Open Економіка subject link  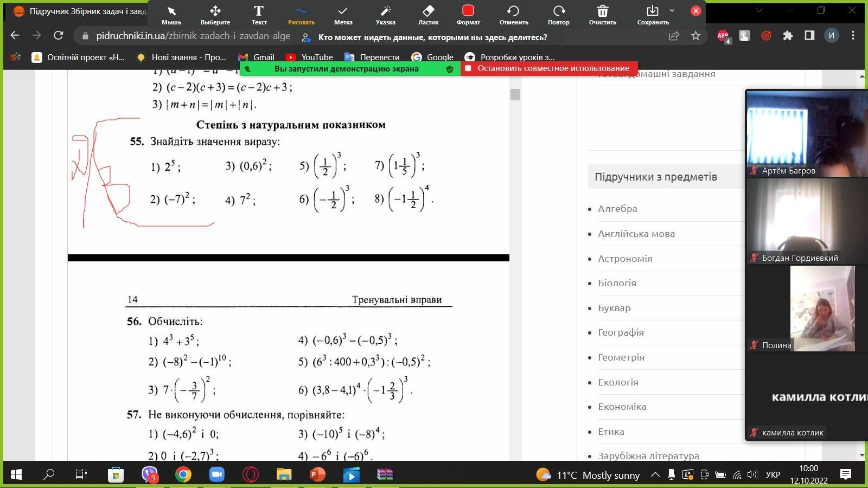click(622, 407)
